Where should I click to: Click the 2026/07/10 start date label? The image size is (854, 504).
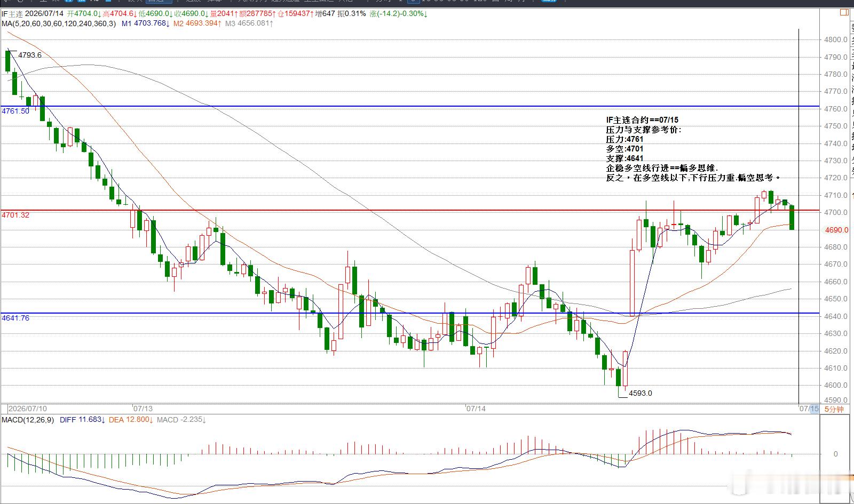[x=27, y=409]
